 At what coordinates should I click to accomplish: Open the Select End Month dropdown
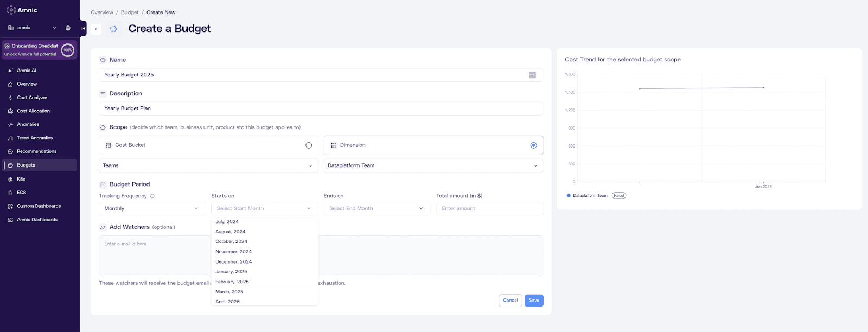pyautogui.click(x=377, y=208)
